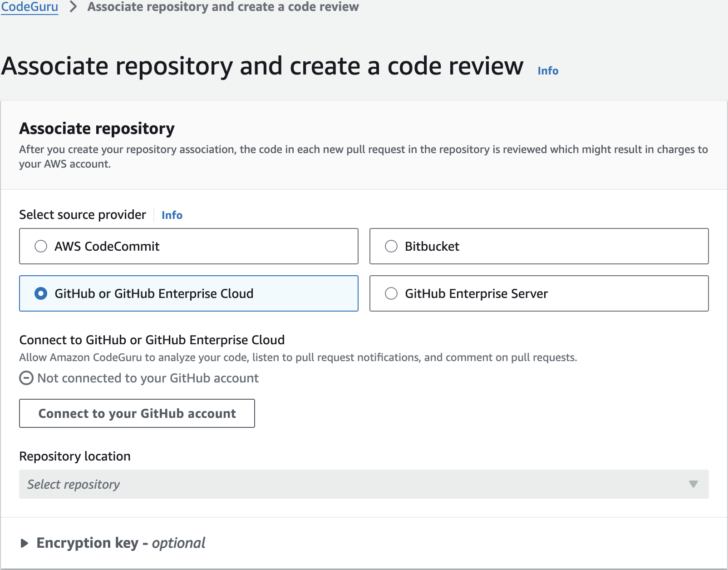Click breadcrumb text 'Associate repository and create a code review'
Image resolution: width=728 pixels, height=570 pixels.
tap(223, 7)
